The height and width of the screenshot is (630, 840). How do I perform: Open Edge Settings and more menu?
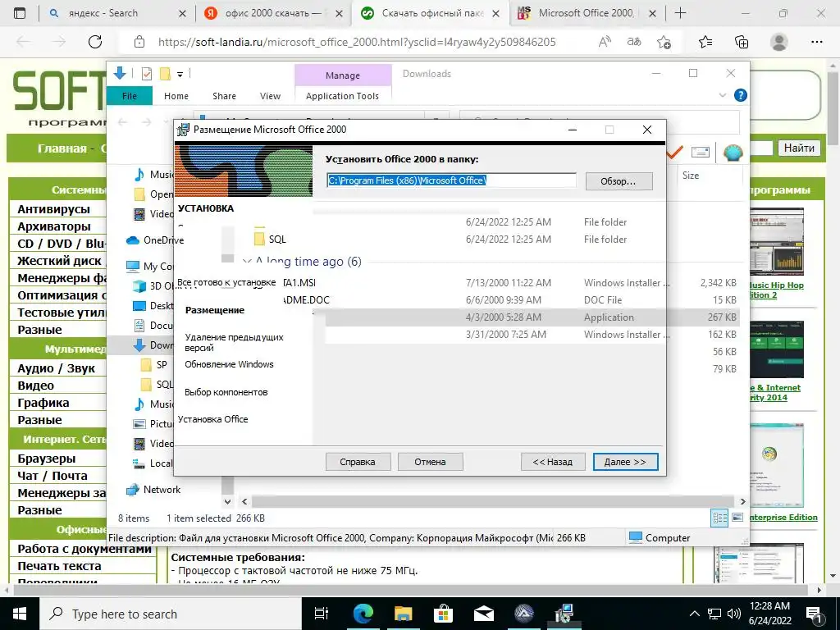tap(816, 42)
